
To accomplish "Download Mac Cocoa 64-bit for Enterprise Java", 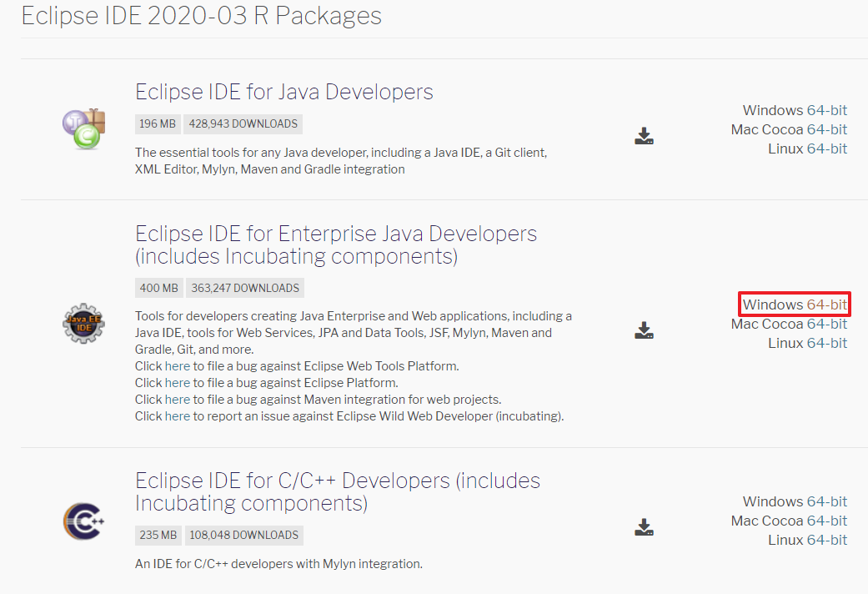I will click(826, 325).
